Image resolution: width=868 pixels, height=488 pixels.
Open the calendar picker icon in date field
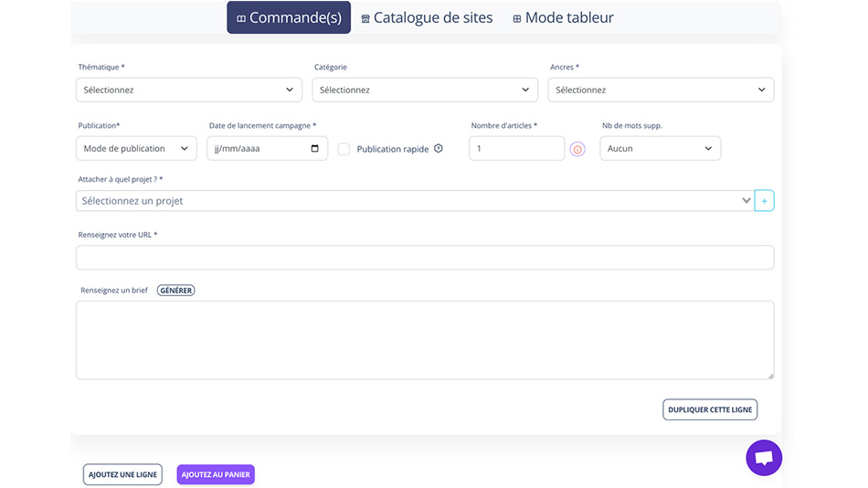click(315, 149)
